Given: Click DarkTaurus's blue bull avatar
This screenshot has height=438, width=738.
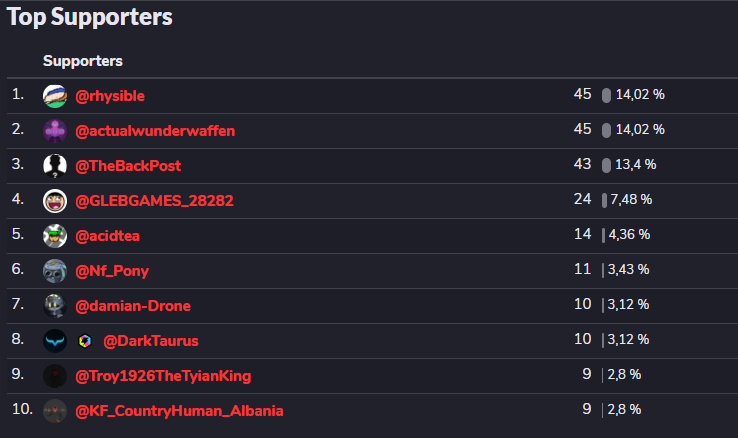Looking at the screenshot, I should (x=55, y=341).
